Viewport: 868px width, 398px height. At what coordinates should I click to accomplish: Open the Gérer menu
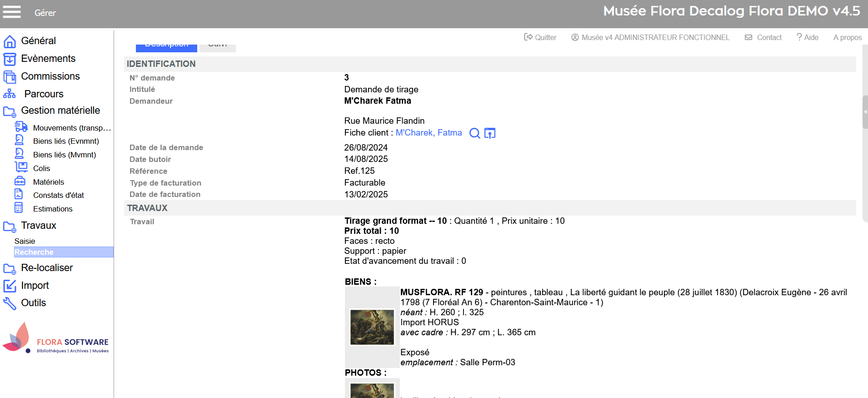(45, 13)
